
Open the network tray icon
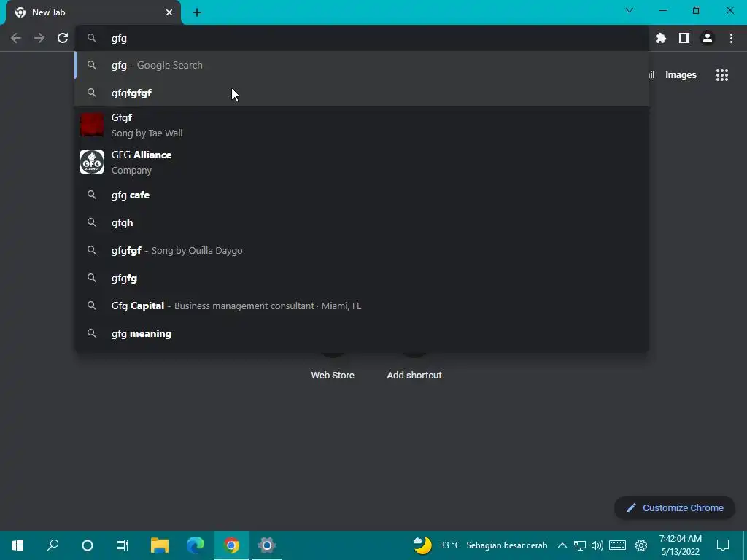coord(580,545)
